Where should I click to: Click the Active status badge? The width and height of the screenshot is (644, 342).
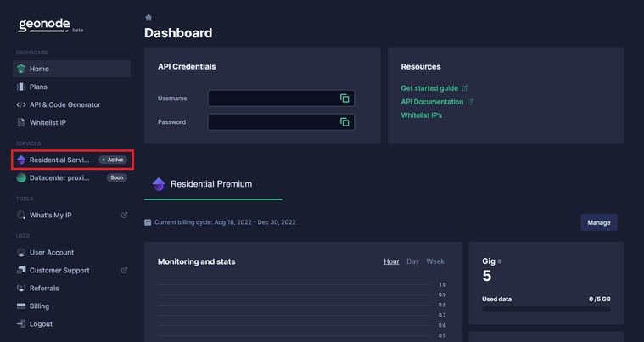[113, 160]
